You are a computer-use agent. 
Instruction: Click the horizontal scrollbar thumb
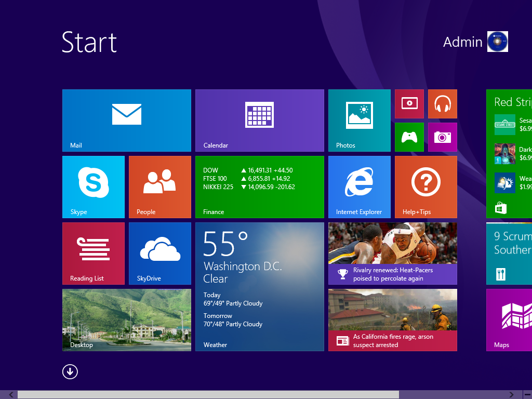coord(208,395)
